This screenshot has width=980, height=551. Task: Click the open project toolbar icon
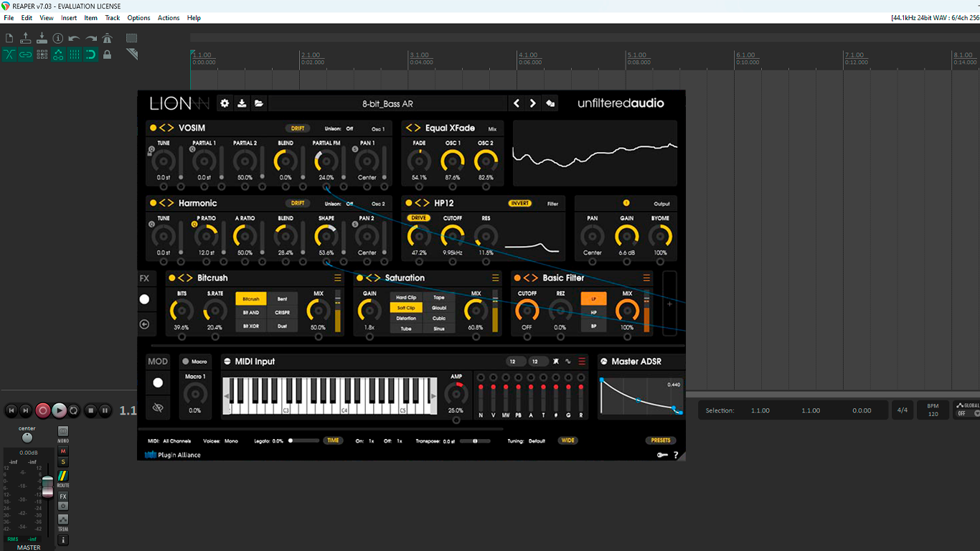[x=26, y=39]
